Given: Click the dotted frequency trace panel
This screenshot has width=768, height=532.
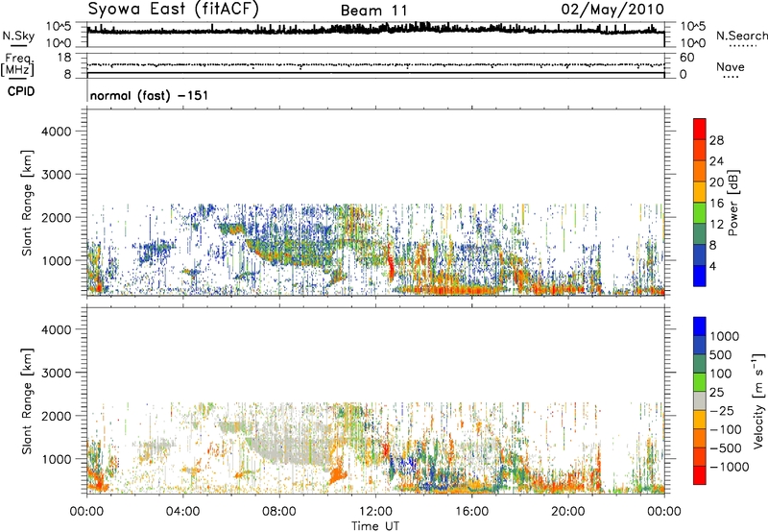Looking at the screenshot, I should 375,64.
